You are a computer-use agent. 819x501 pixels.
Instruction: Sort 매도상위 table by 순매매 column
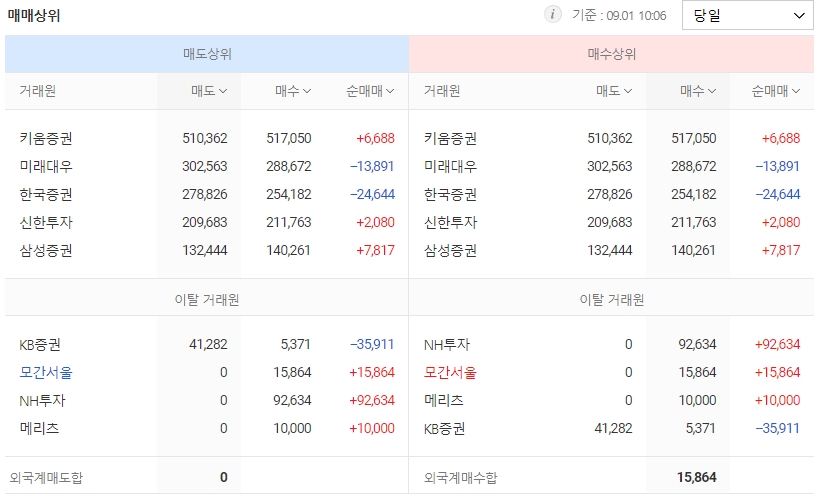tap(370, 91)
